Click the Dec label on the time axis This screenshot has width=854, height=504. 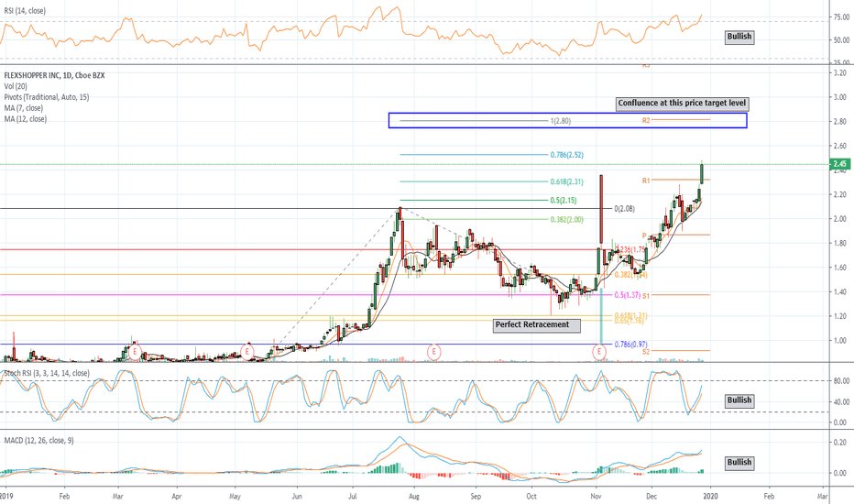(x=651, y=497)
